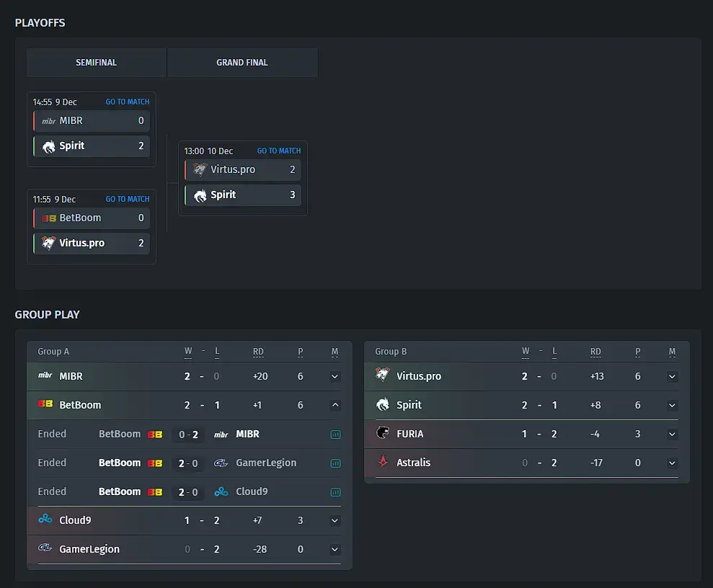Click the 2 - 0 score against GamerLegion
Image resolution: width=713 pixels, height=588 pixels.
188,463
